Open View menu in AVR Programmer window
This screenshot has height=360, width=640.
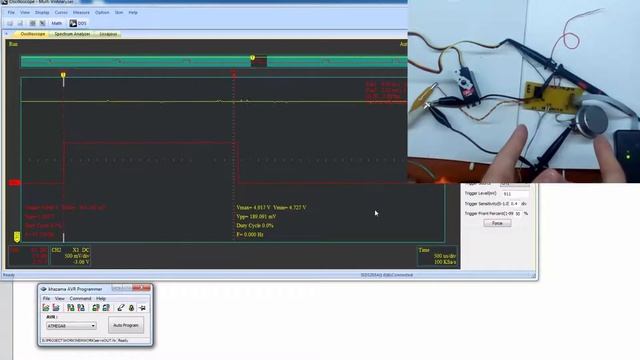tap(60, 299)
